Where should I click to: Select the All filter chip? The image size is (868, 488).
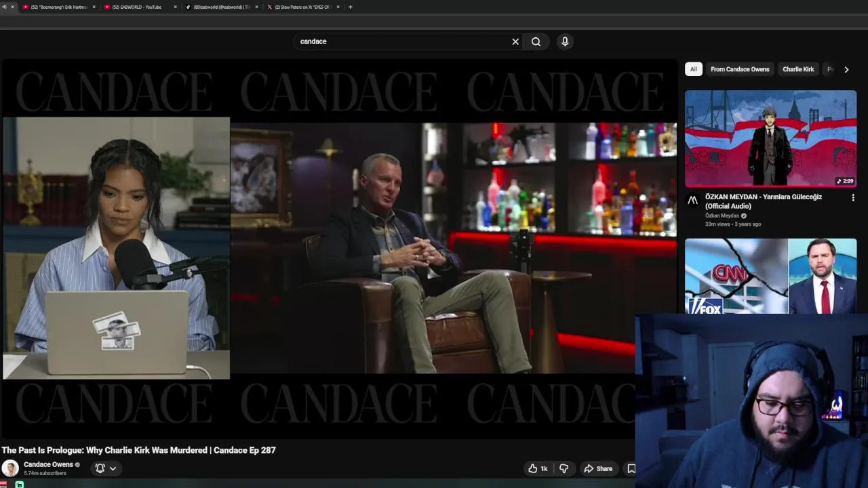pyautogui.click(x=693, y=69)
